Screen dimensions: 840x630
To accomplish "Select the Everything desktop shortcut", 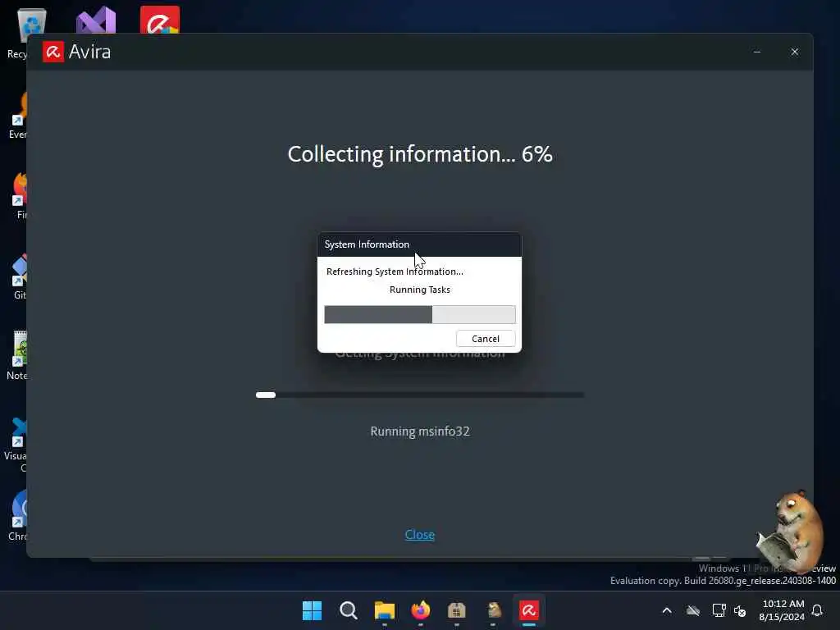I will click(x=18, y=116).
